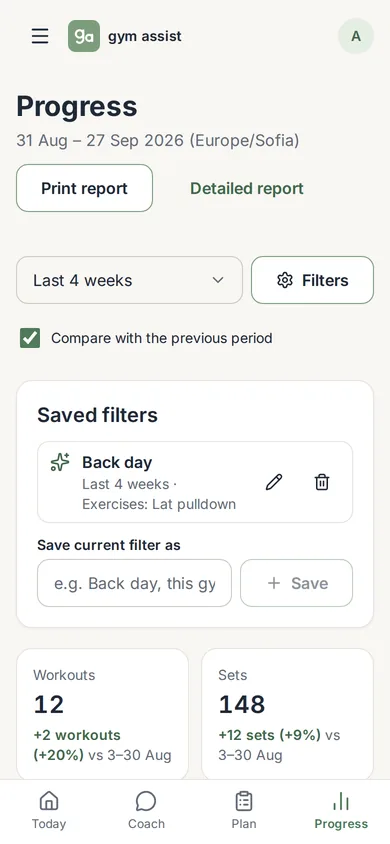This screenshot has width=390, height=844.
Task: Select the Progress tab
Action: [341, 811]
